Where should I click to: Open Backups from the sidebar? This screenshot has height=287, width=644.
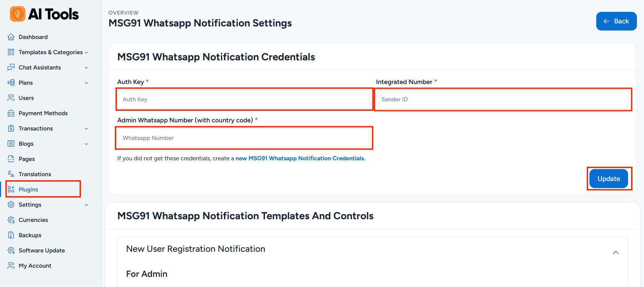coord(30,235)
